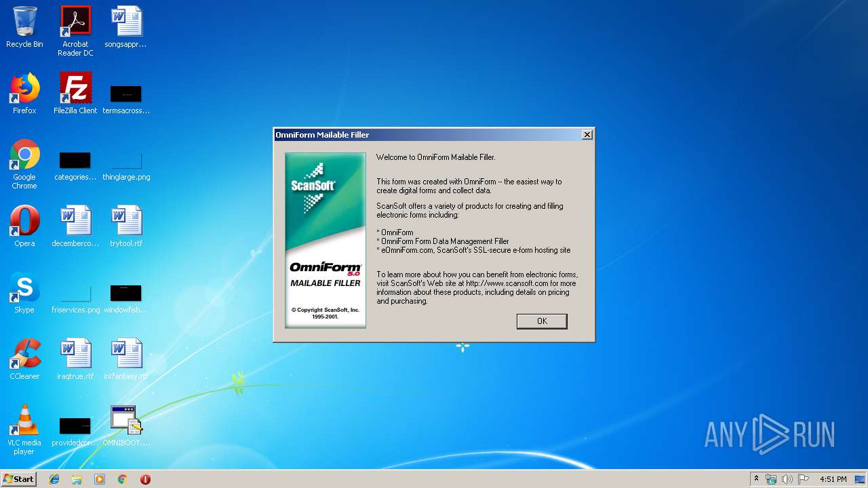
Task: Select the OMNIBOOT executable icon
Action: click(126, 426)
